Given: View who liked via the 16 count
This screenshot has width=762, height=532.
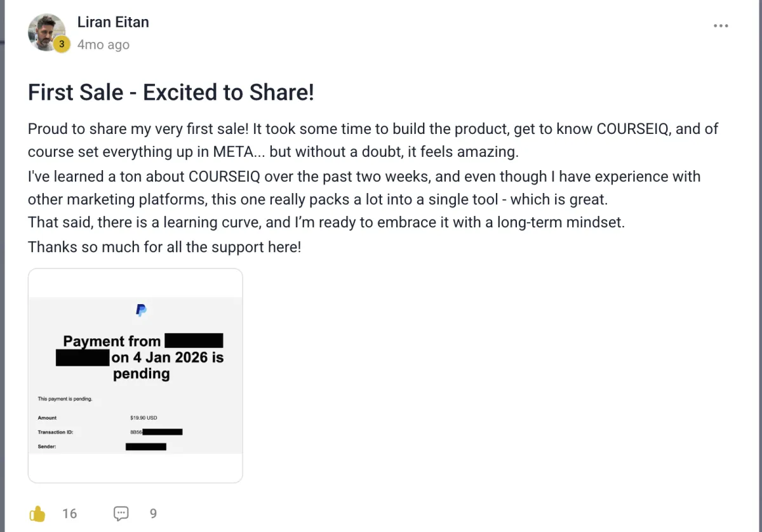Looking at the screenshot, I should pyautogui.click(x=70, y=514).
